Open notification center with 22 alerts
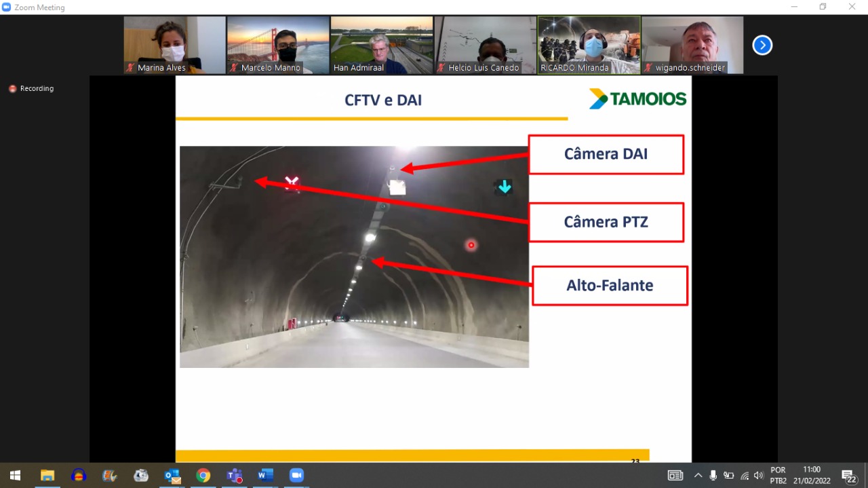Image resolution: width=868 pixels, height=488 pixels. click(x=848, y=475)
